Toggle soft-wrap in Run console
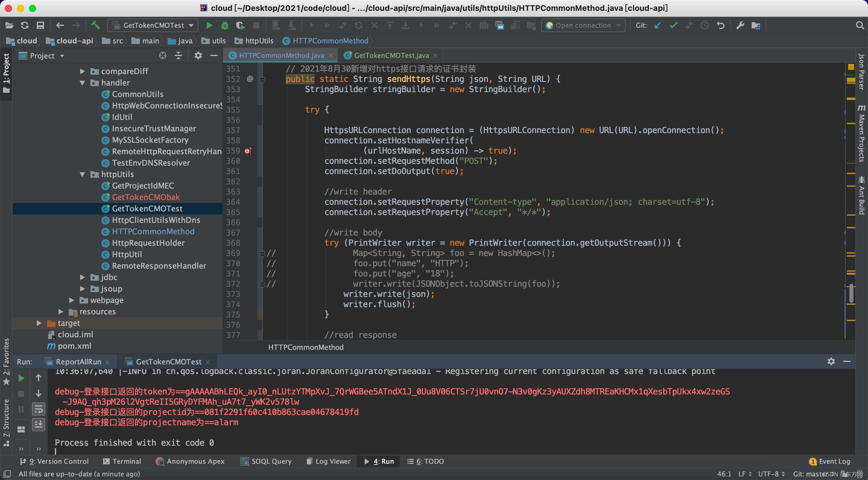This screenshot has width=868, height=480. click(38, 409)
